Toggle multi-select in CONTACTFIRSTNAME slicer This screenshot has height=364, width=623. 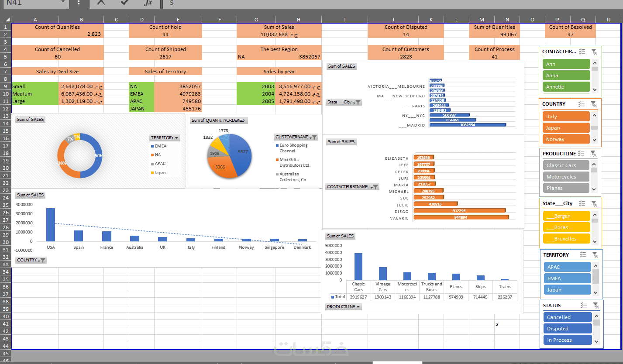point(582,52)
